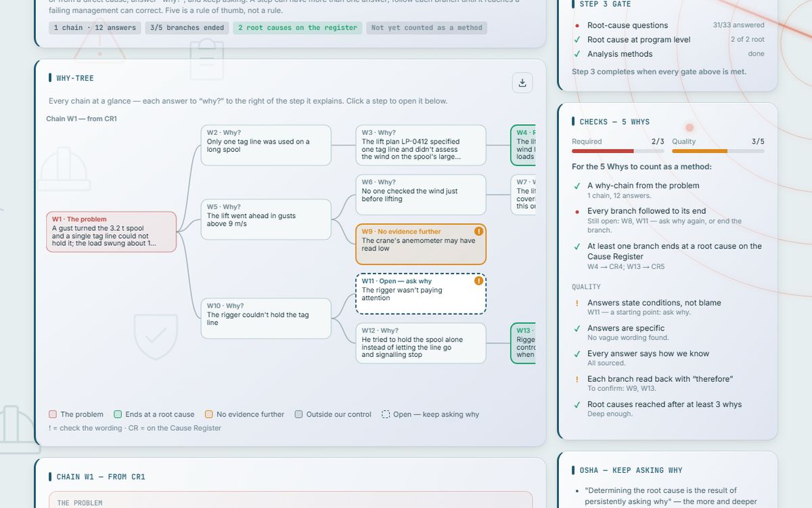Select step W12 about holding the spool alone

(421, 343)
